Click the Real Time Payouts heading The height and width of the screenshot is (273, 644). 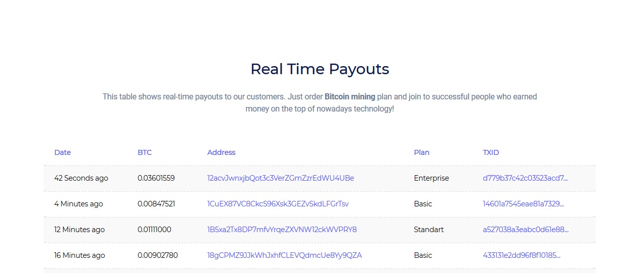tap(319, 69)
